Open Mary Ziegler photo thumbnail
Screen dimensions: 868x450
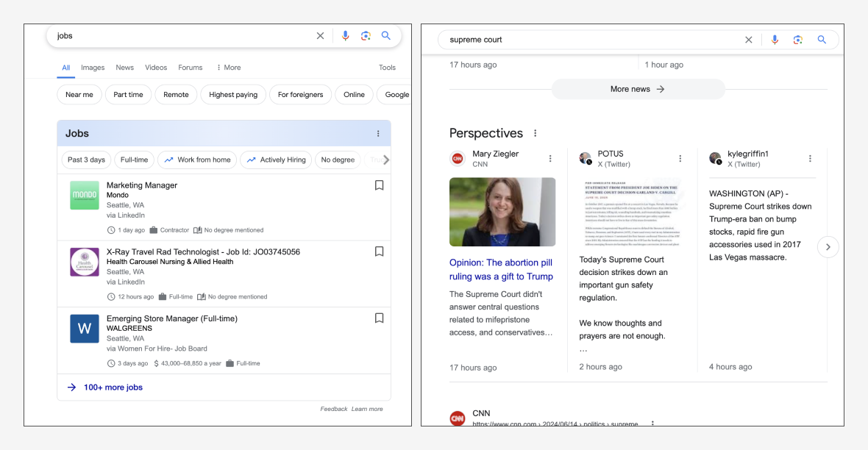pyautogui.click(x=502, y=212)
